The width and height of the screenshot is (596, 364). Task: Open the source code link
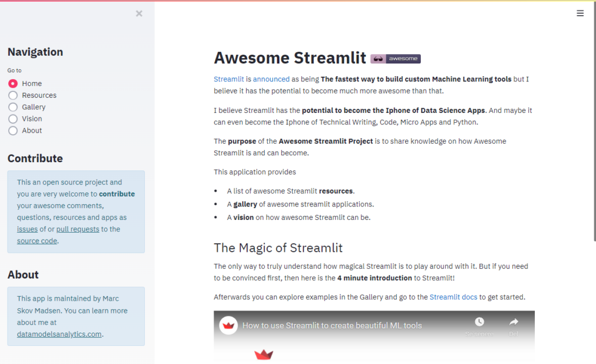pyautogui.click(x=37, y=240)
